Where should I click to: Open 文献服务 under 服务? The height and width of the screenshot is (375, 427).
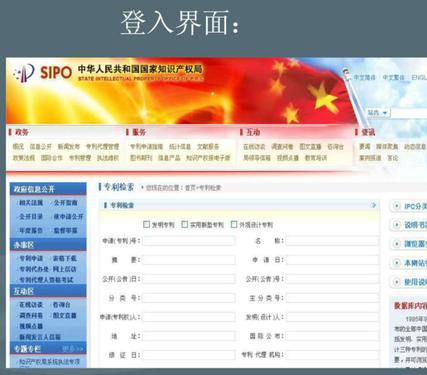coord(208,147)
